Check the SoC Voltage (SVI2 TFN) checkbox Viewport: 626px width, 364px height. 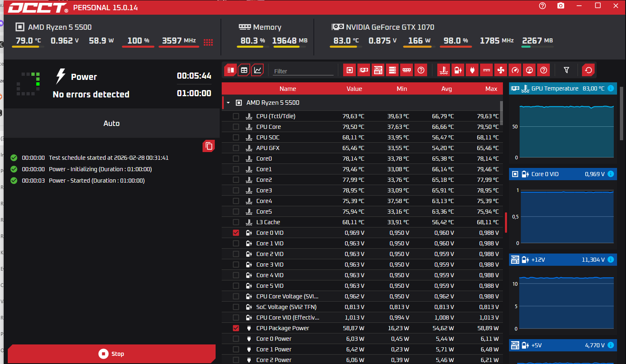tap(236, 307)
